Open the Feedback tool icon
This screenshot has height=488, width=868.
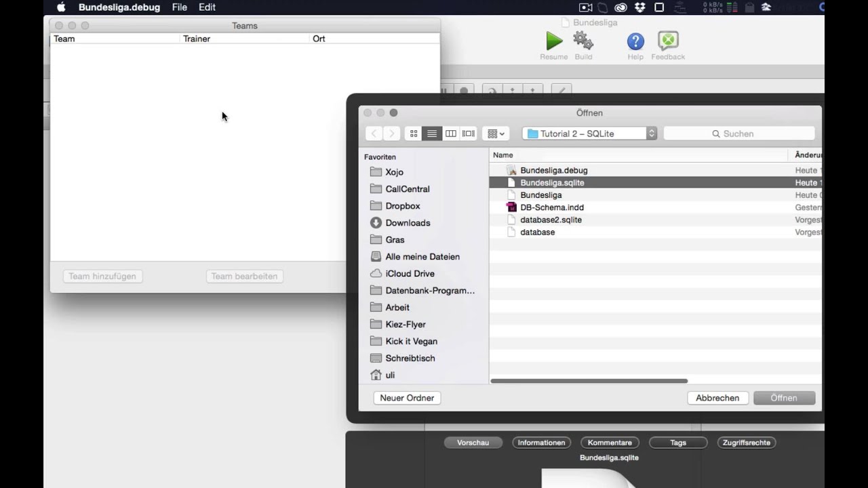[668, 41]
